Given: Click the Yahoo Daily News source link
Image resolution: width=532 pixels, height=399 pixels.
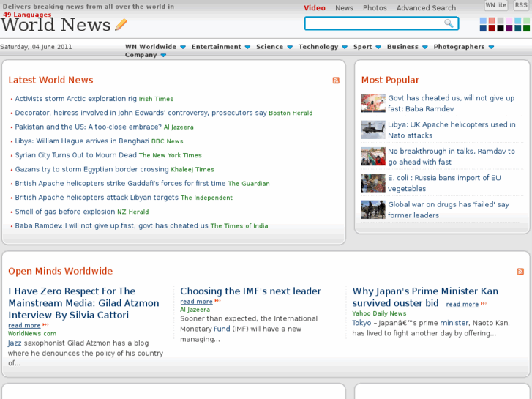Looking at the screenshot, I should (379, 313).
